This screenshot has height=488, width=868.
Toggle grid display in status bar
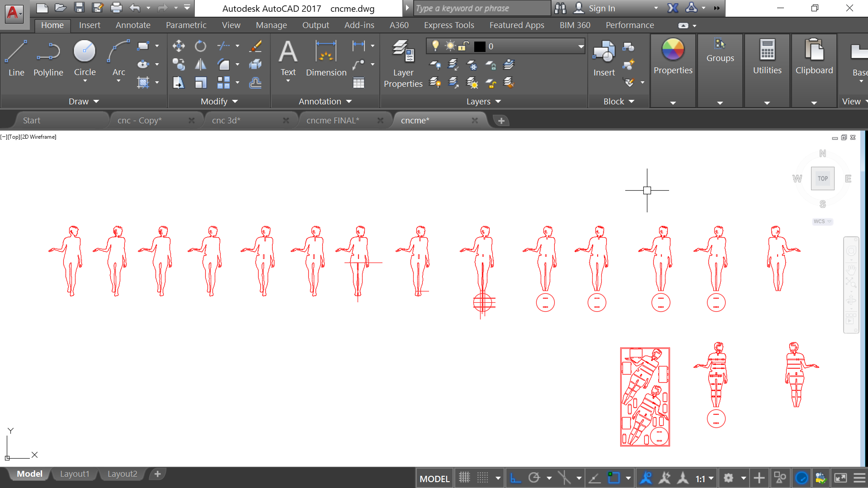[x=464, y=478]
